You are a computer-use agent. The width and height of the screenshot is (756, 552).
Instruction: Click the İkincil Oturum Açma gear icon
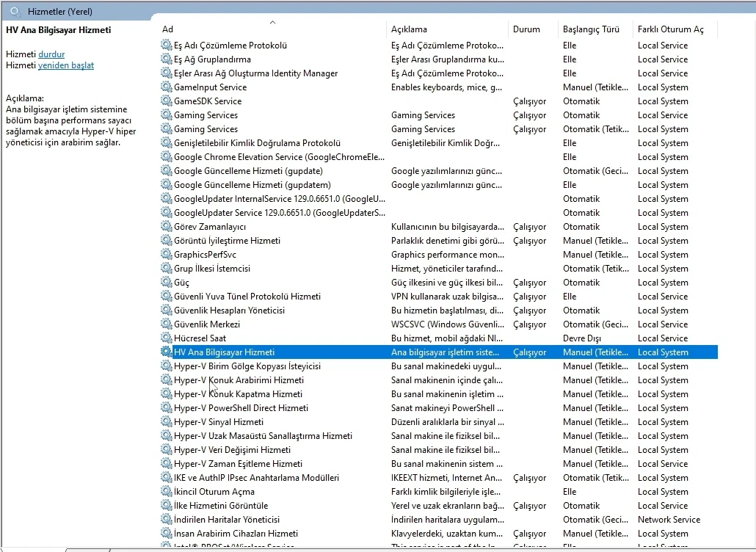(x=167, y=493)
